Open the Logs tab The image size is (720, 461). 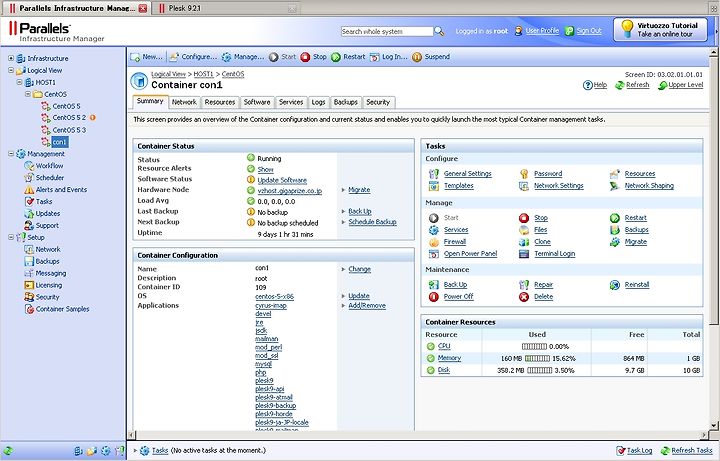[318, 102]
